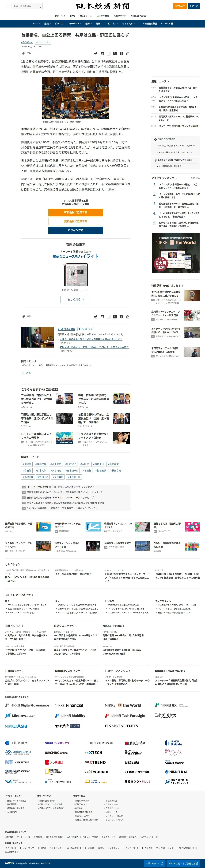
Task: Share on X using top icon
Action: click(115, 54)
